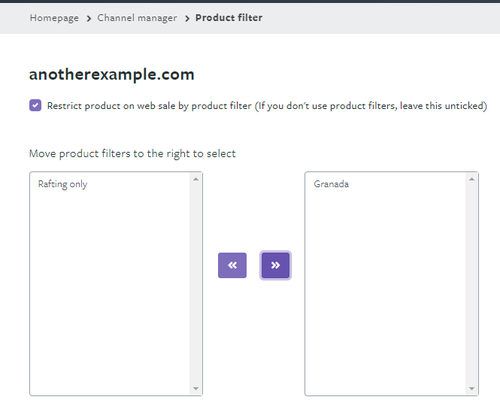Click scroll-up arrow of Granada list
This screenshot has width=500, height=415.
coord(471,179)
